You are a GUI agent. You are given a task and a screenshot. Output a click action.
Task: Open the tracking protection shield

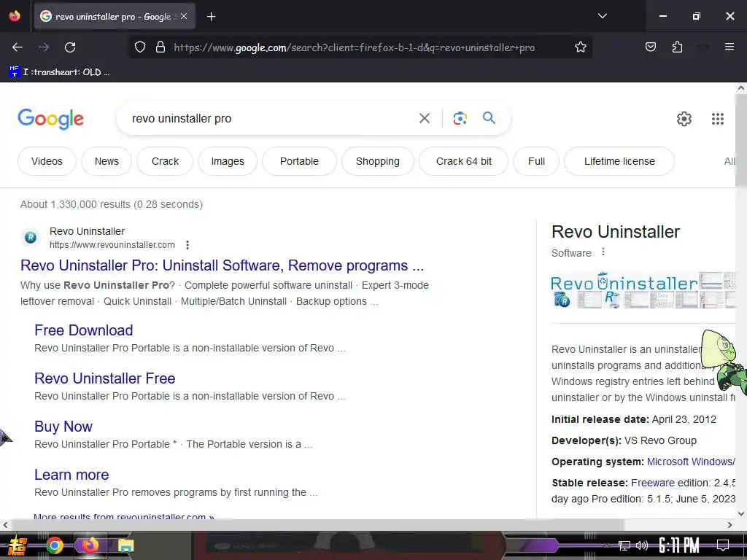tap(139, 47)
